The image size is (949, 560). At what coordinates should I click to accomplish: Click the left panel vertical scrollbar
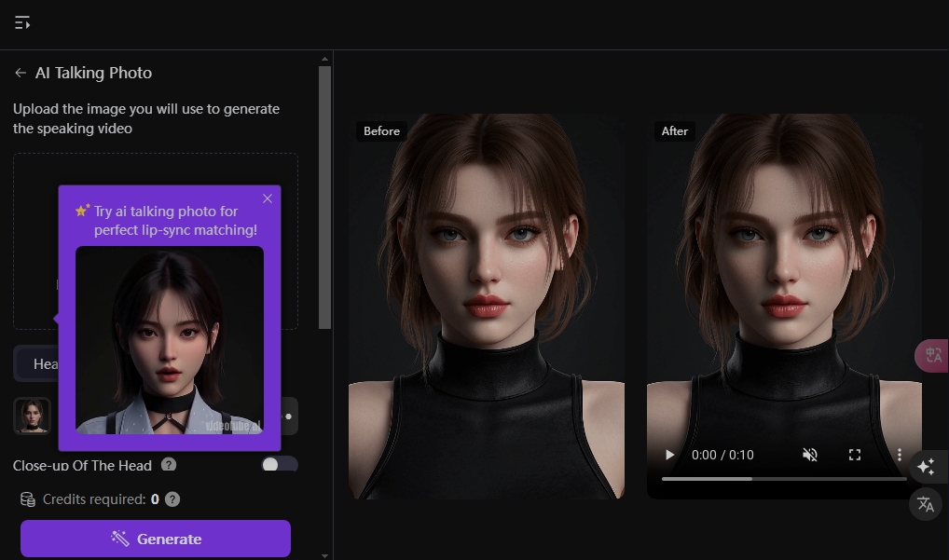pyautogui.click(x=324, y=196)
